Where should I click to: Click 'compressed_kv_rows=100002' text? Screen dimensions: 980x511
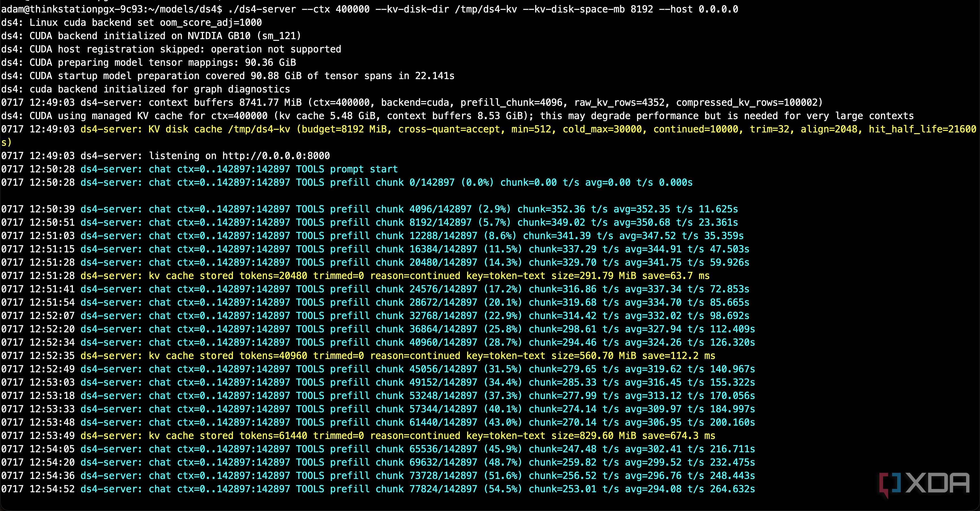[746, 102]
